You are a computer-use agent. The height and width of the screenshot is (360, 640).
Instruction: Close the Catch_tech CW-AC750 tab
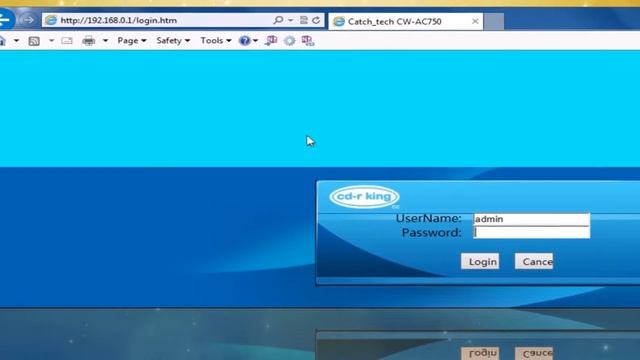coord(475,21)
